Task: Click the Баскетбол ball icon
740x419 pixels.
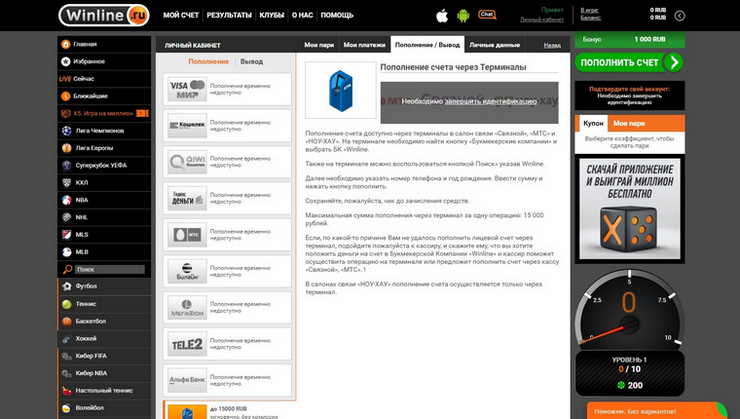Action: pyautogui.click(x=67, y=321)
